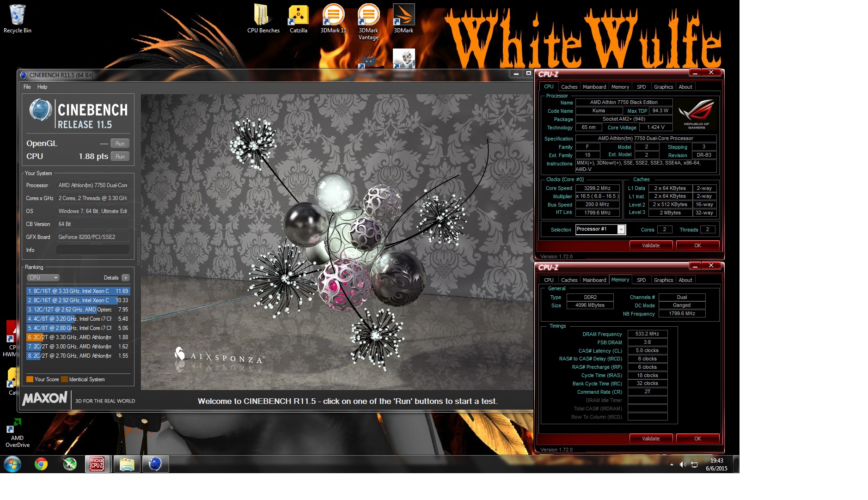Switch to Graphics tab in lower CPU-Z
868x500 pixels.
(x=663, y=280)
